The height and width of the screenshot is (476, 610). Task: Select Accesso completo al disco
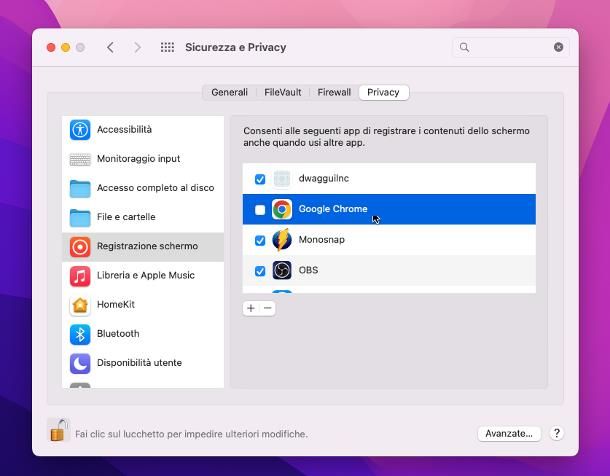156,188
